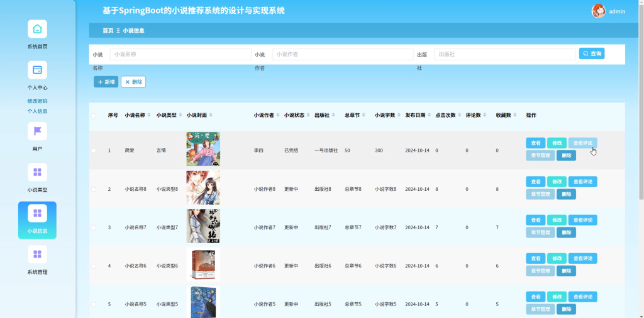Focus the 小说作者 search field
The width and height of the screenshot is (644, 318).
[x=343, y=54]
